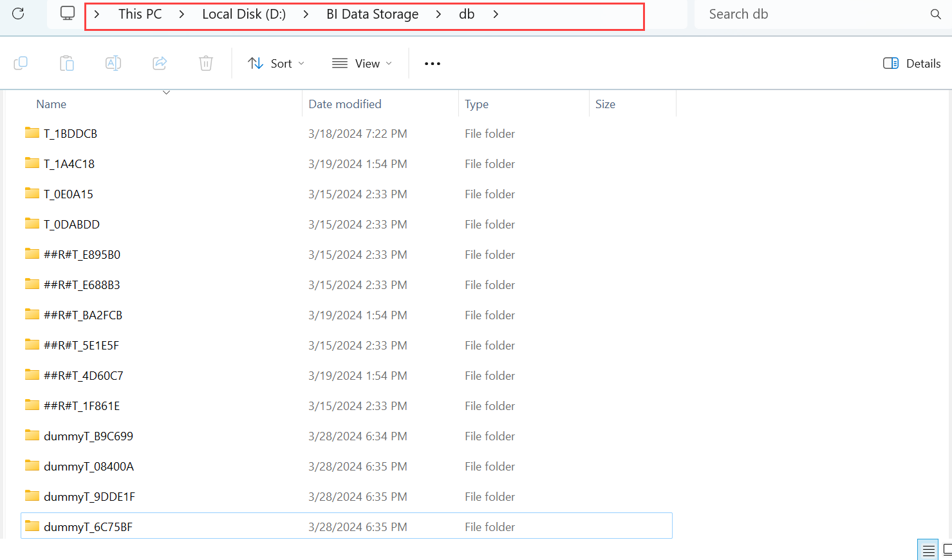
Task: Open the dummyT_6C75BF folder
Action: click(88, 526)
